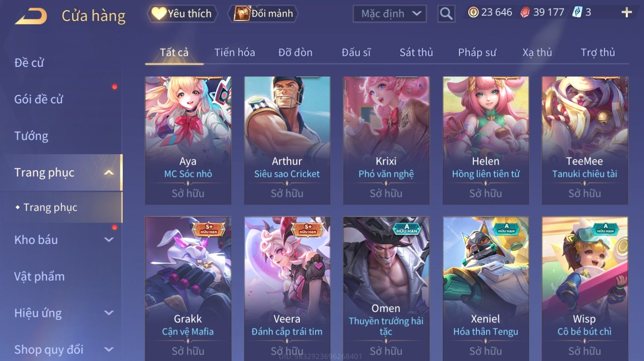Collapse the Trang phục sidebar section
The width and height of the screenshot is (644, 361).
click(x=109, y=173)
